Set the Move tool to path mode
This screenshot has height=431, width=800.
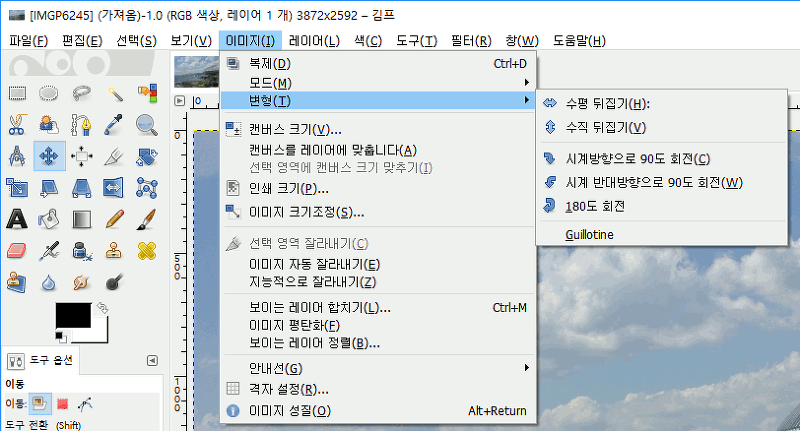pyautogui.click(x=85, y=404)
